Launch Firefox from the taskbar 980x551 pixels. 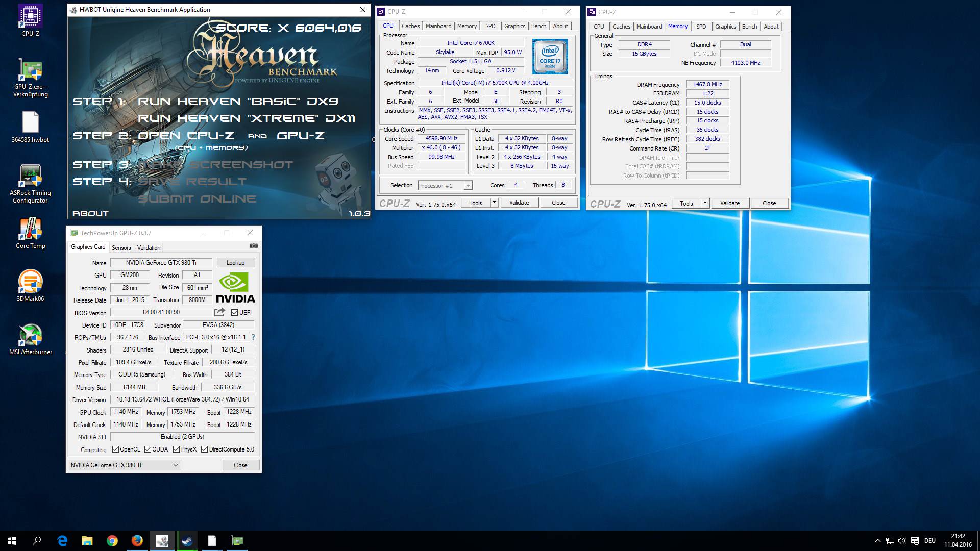click(137, 541)
